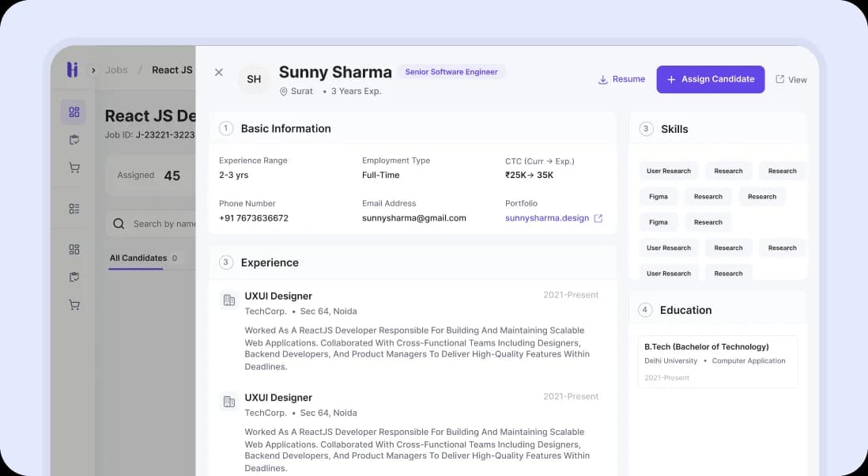Click the SH avatar of Sunny Sharma
The width and height of the screenshot is (868, 476).
click(254, 79)
